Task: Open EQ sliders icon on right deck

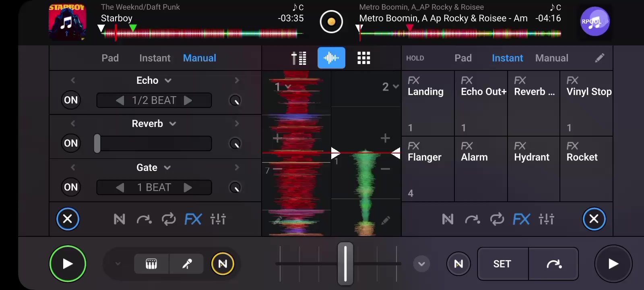Action: pyautogui.click(x=547, y=219)
